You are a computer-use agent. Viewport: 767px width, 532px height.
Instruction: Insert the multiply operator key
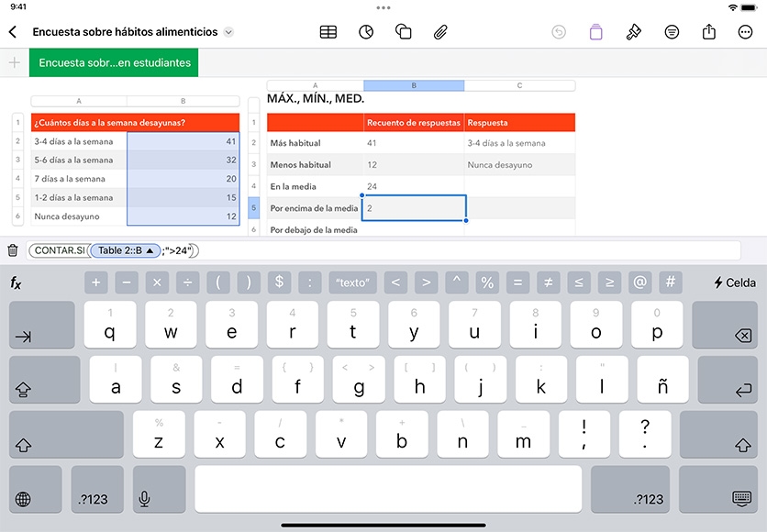[x=157, y=283]
